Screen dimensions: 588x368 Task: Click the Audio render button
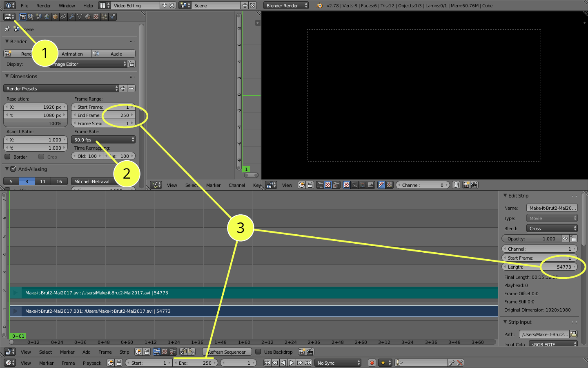click(x=113, y=54)
